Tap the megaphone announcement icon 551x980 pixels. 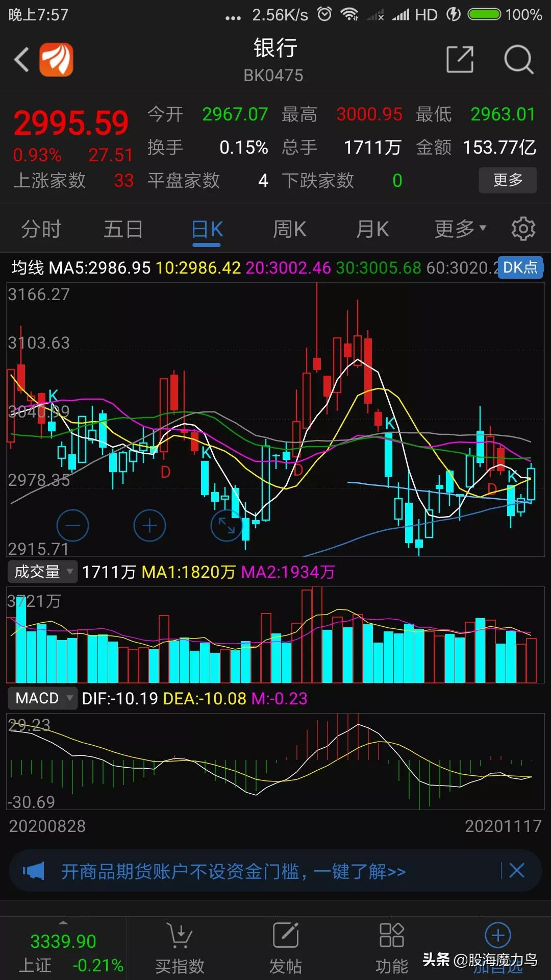(34, 871)
